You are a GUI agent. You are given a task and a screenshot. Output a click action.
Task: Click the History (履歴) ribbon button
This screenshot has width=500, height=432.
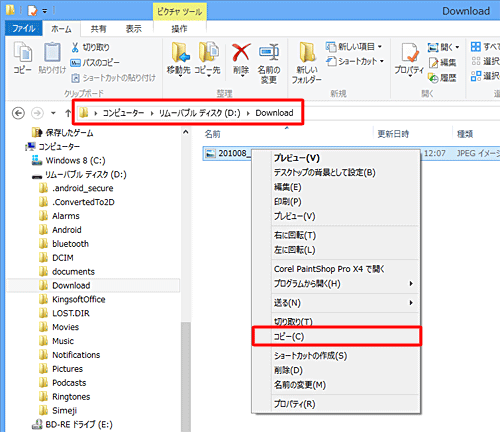point(443,78)
